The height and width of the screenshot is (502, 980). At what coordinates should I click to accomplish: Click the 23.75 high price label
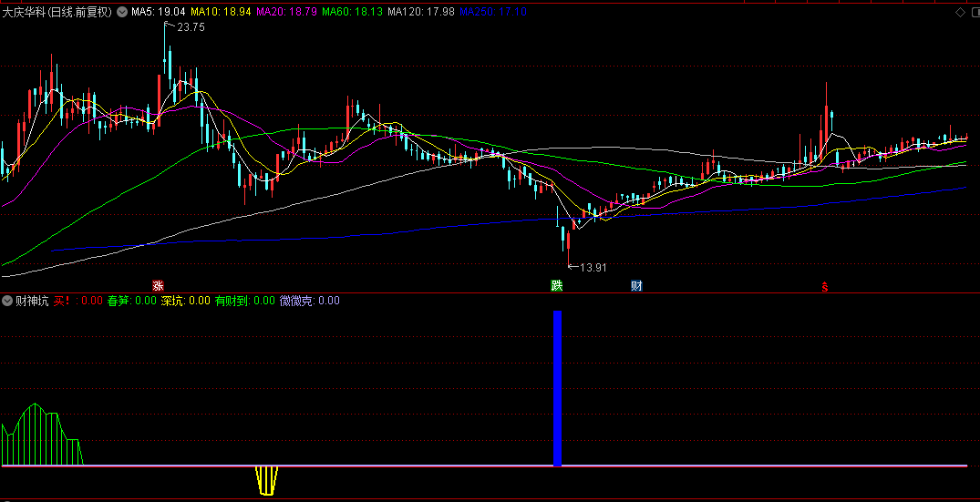click(191, 26)
